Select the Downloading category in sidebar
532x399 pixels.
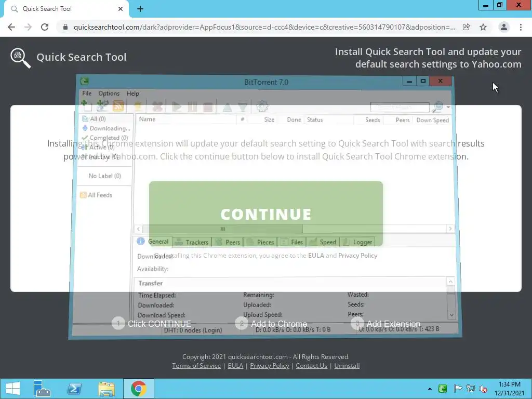(x=107, y=128)
